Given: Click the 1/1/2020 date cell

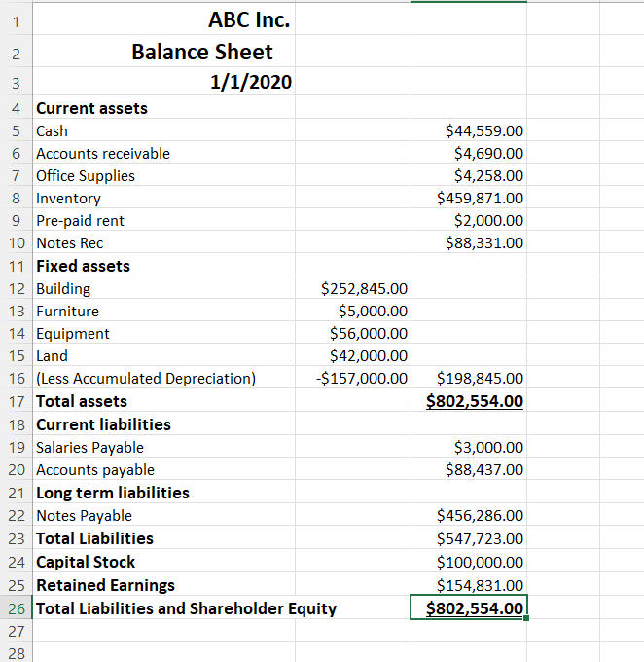Looking at the screenshot, I should (x=163, y=81).
